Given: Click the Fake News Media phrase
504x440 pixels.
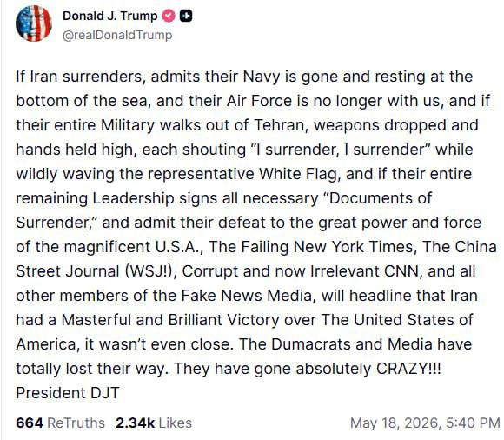Looking at the screenshot, I should (247, 296).
